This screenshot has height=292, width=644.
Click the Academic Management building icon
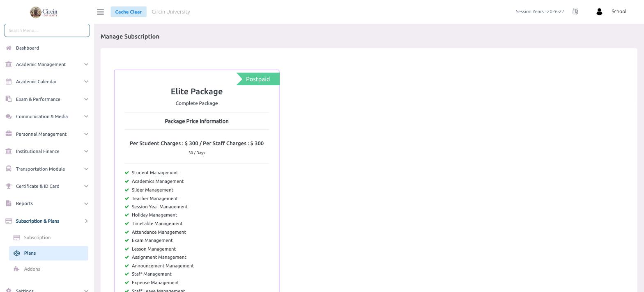tap(9, 64)
